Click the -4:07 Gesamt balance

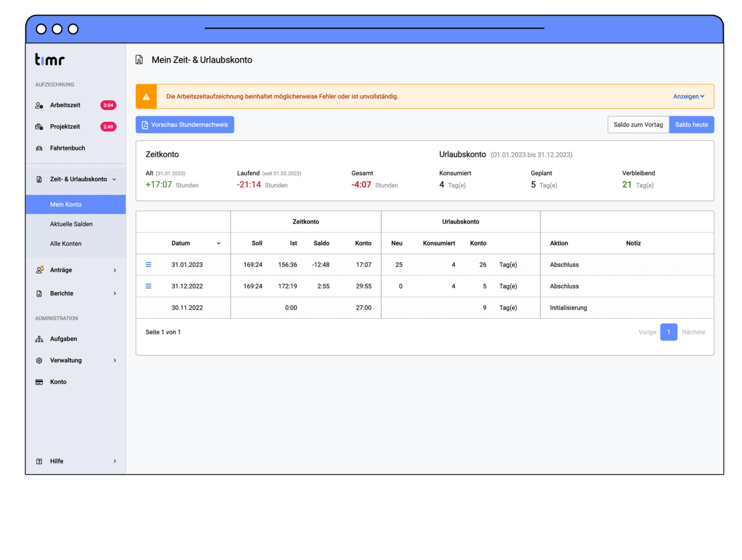click(x=361, y=185)
